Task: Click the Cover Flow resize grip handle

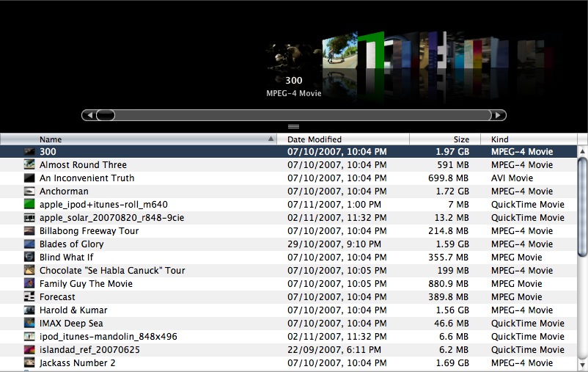Action: (293, 126)
